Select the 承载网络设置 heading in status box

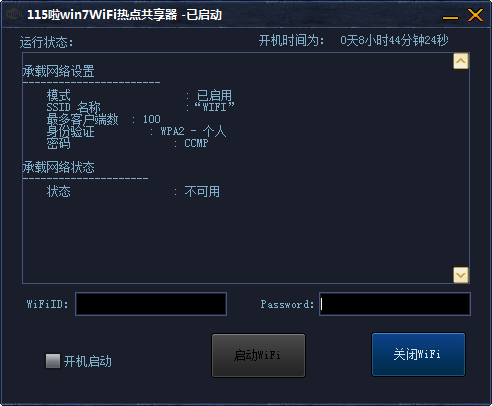click(x=59, y=71)
